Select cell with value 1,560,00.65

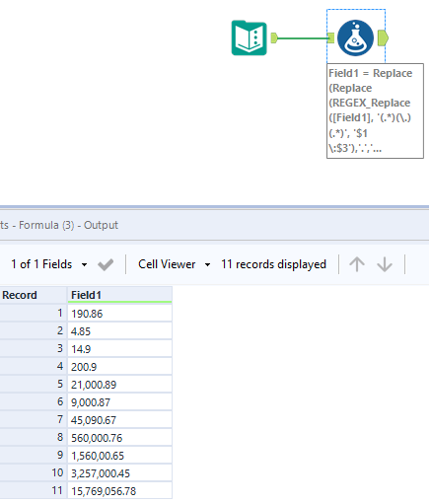point(119,456)
